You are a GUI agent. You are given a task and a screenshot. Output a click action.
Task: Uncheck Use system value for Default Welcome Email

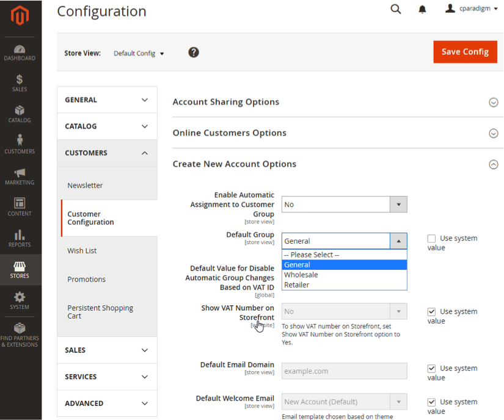[x=431, y=402]
